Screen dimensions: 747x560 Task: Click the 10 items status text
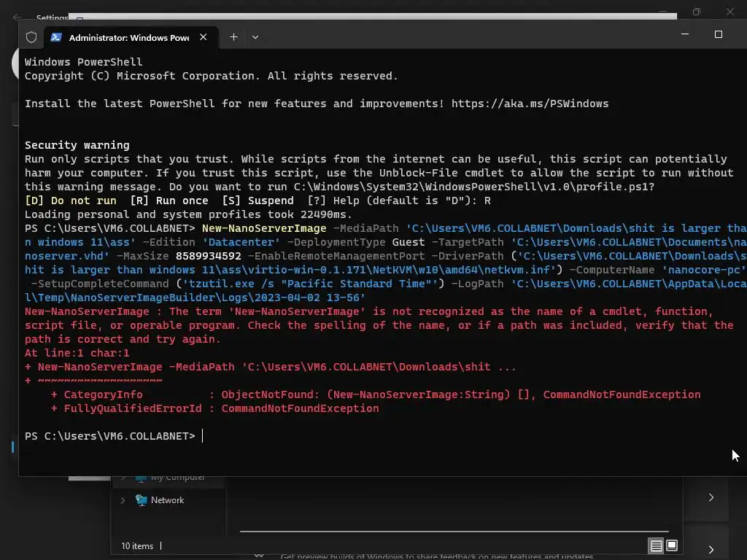(137, 546)
